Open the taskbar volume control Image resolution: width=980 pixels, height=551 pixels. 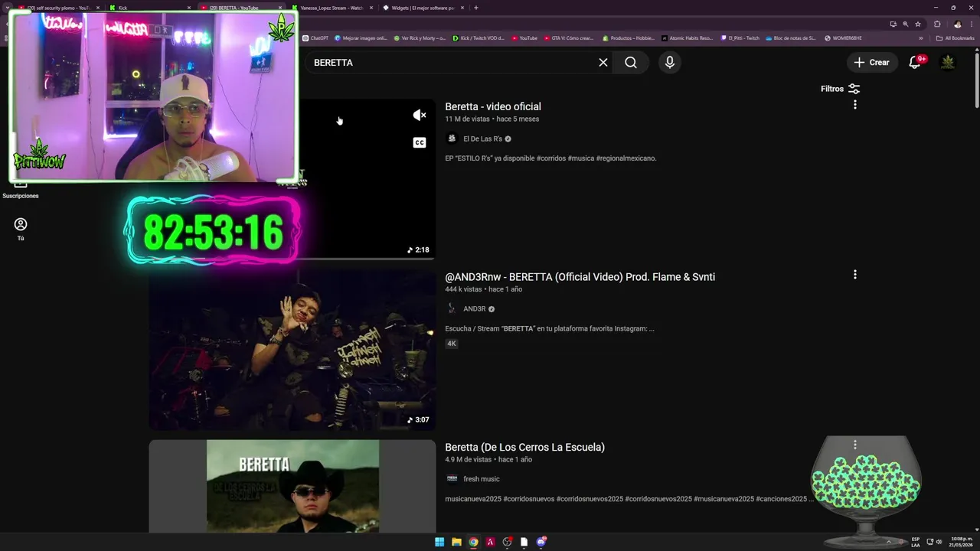939,542
